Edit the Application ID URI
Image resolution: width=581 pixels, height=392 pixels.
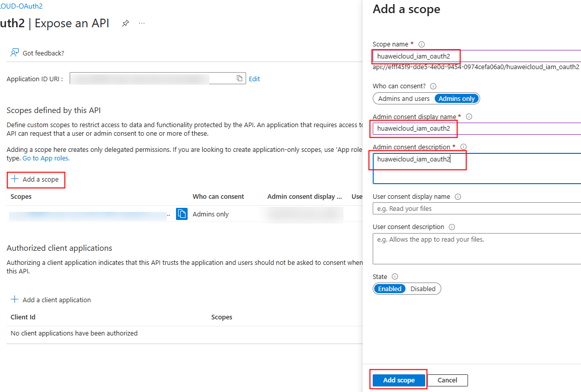click(254, 79)
